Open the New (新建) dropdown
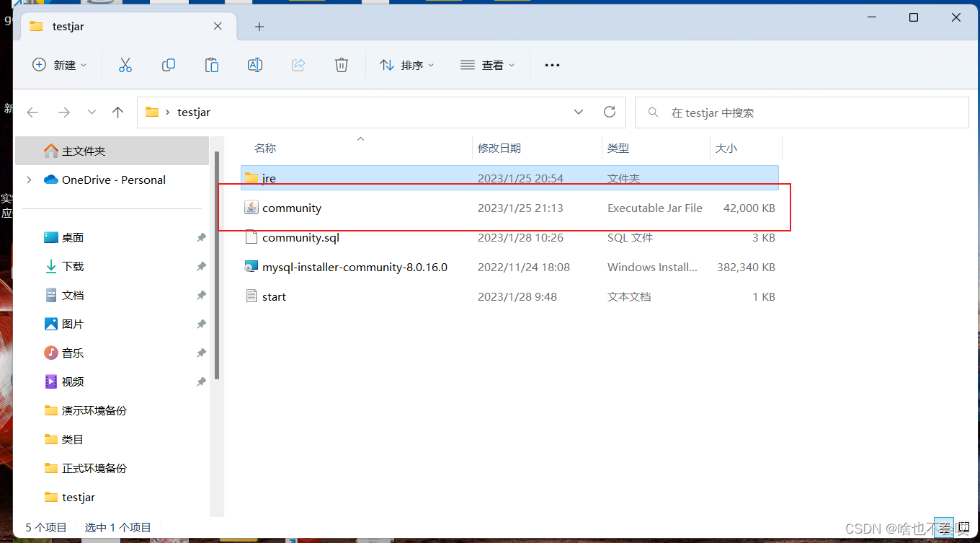This screenshot has width=980, height=543. (60, 65)
